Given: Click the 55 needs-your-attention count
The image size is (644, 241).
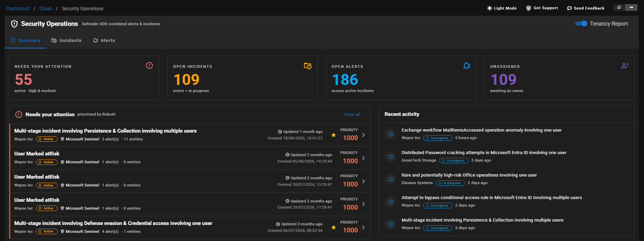Looking at the screenshot, I should point(24,80).
